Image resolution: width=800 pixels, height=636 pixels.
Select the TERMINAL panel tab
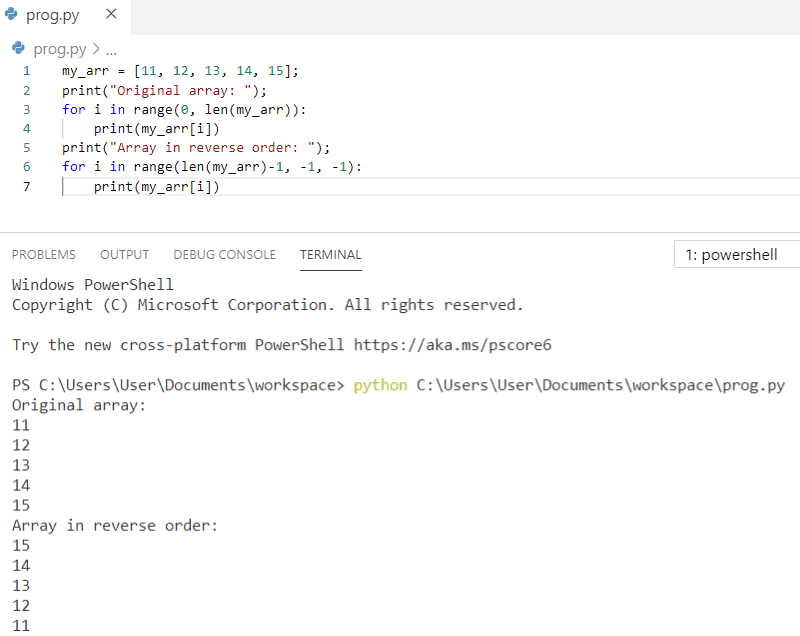tap(331, 255)
